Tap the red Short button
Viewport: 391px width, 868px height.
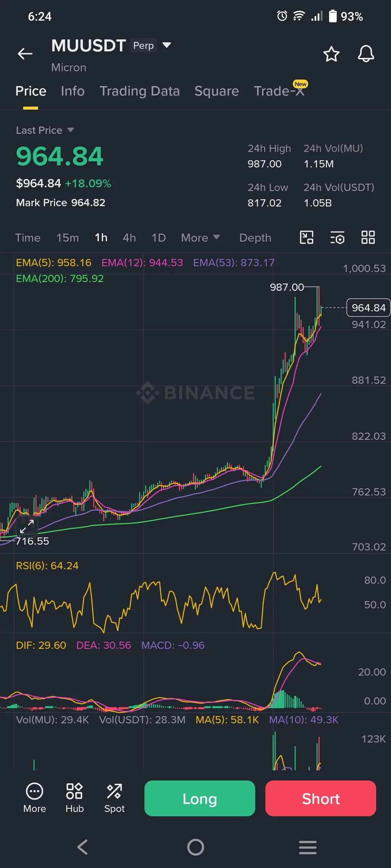(x=321, y=798)
